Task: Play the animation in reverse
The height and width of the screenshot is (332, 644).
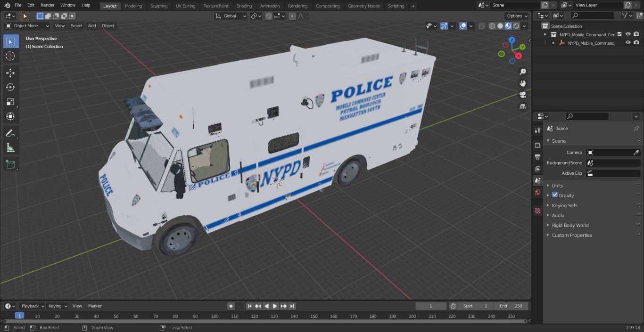Action: click(x=267, y=306)
